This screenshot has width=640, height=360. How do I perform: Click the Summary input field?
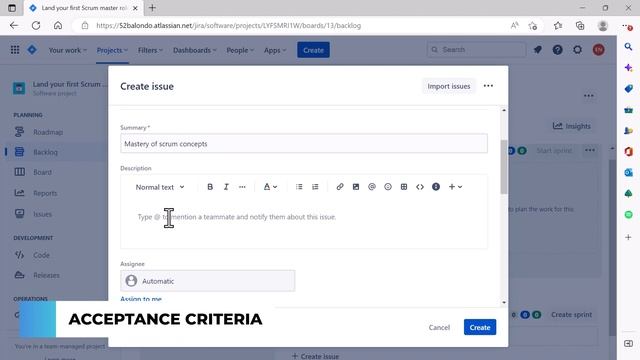(x=304, y=144)
